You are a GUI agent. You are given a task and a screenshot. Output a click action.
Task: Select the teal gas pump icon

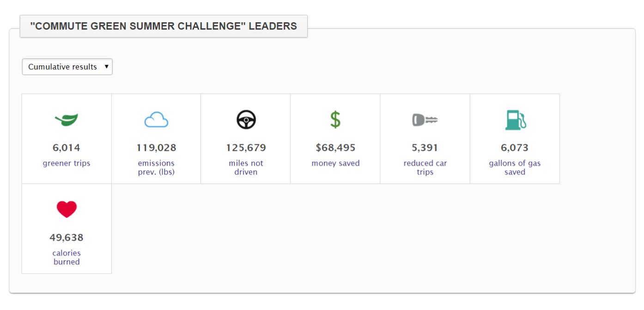tap(516, 120)
